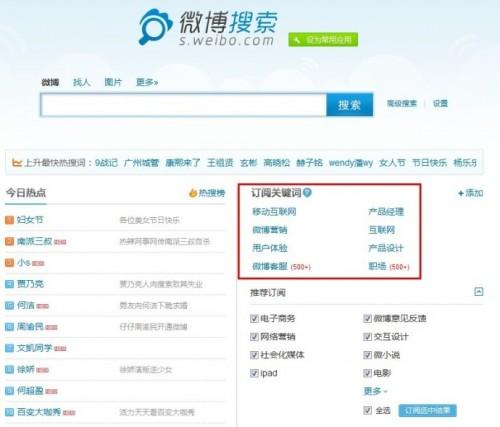The width and height of the screenshot is (500, 427).
Task: Collapse the 推荐订阅 section
Action: click(x=479, y=292)
